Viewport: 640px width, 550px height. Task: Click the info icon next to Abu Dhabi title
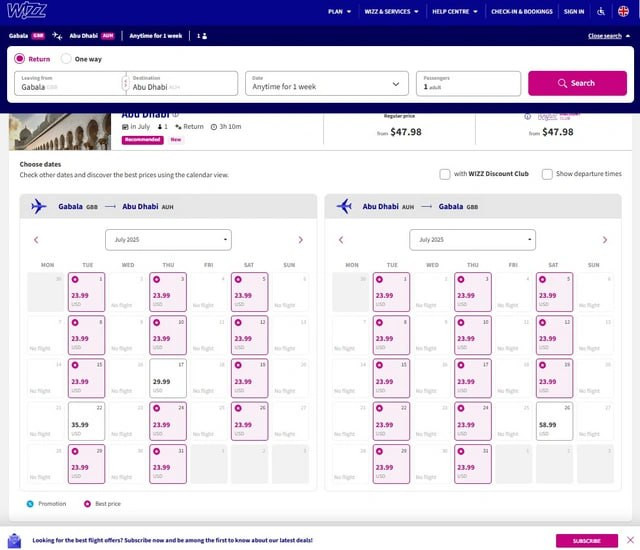[x=175, y=115]
